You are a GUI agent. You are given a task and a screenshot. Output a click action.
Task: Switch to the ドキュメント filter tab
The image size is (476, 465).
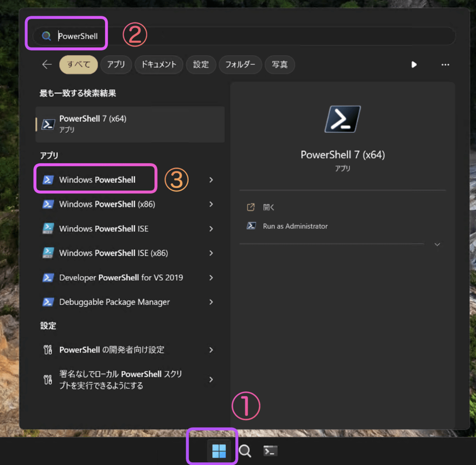pyautogui.click(x=159, y=65)
